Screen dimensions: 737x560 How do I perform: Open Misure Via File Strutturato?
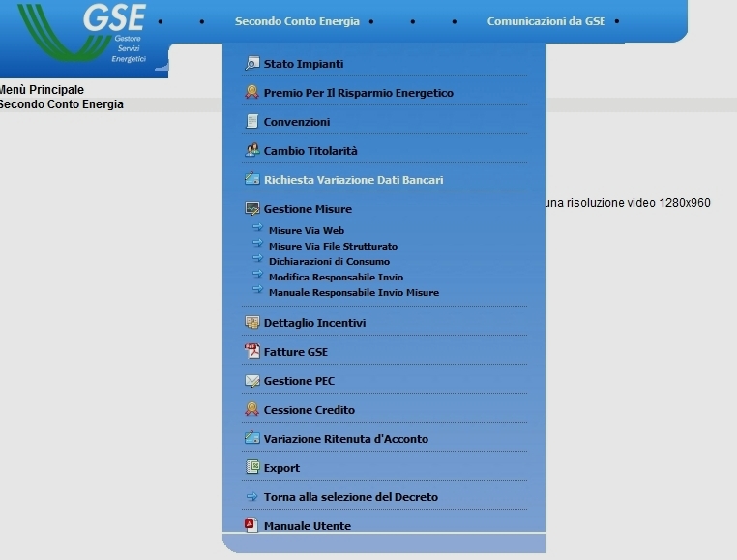tap(333, 247)
